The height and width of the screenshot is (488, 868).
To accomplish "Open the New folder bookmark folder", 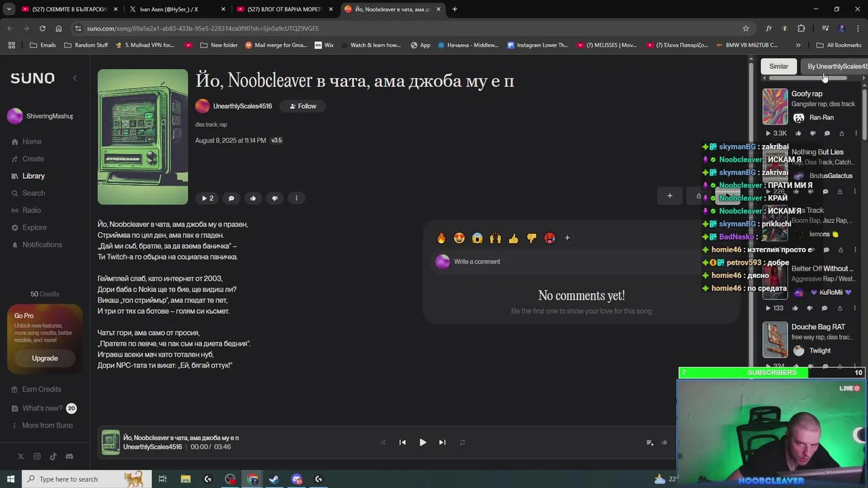I will pos(219,45).
